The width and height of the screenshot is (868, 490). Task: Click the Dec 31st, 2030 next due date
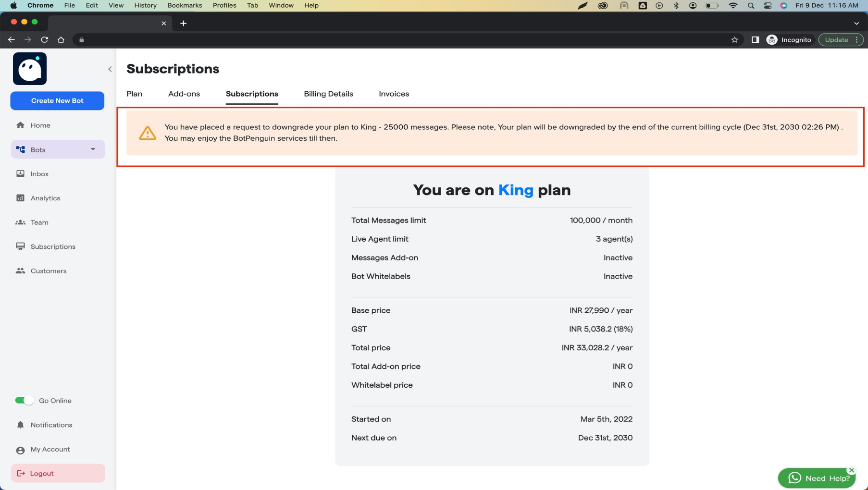click(x=605, y=438)
